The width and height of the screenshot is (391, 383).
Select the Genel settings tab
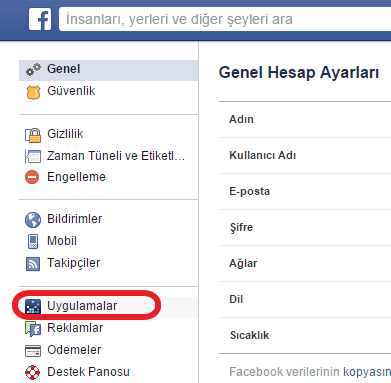tap(109, 70)
